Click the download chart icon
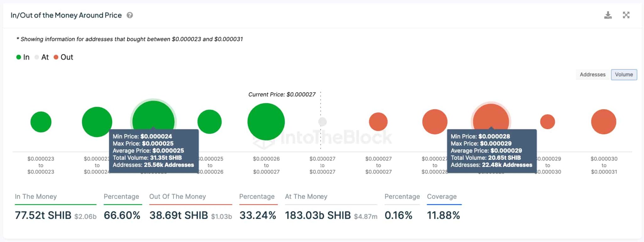 coord(608,15)
